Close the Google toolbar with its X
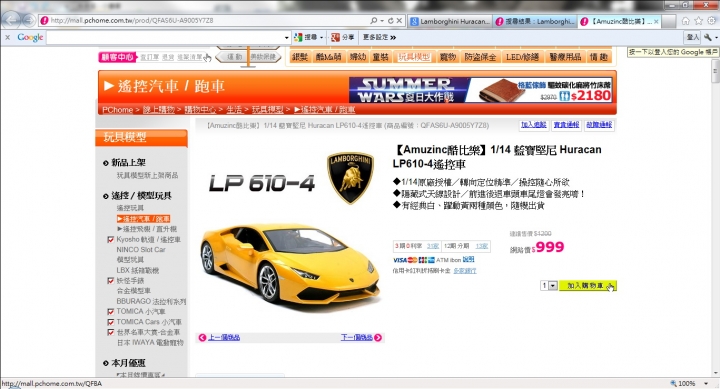 coord(7,37)
